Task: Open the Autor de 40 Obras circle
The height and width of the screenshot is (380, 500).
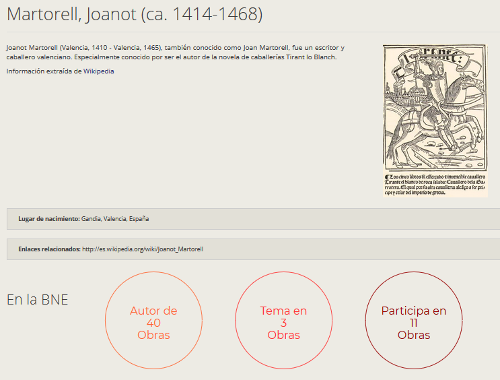Action: click(x=154, y=320)
